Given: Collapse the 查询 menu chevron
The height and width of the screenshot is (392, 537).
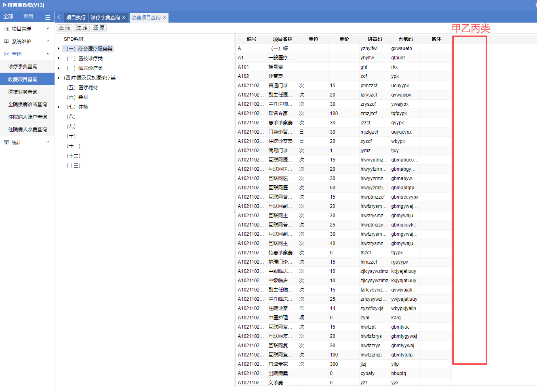Looking at the screenshot, I should [48, 54].
